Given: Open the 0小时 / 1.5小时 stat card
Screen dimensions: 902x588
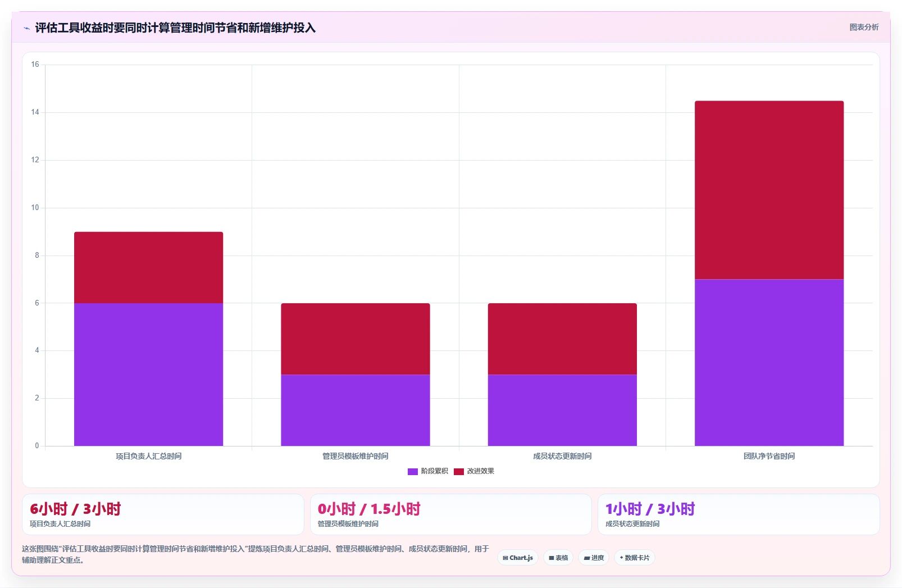Looking at the screenshot, I should pos(451,514).
